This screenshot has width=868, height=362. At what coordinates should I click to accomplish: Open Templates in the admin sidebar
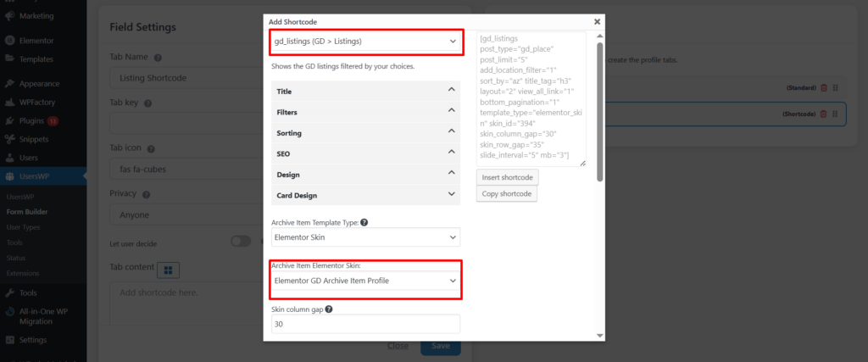click(x=36, y=58)
